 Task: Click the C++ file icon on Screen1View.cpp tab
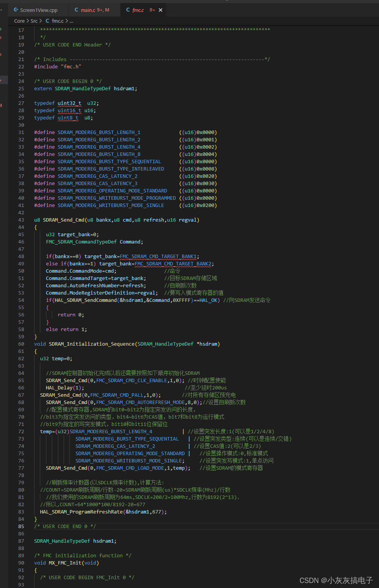point(16,10)
